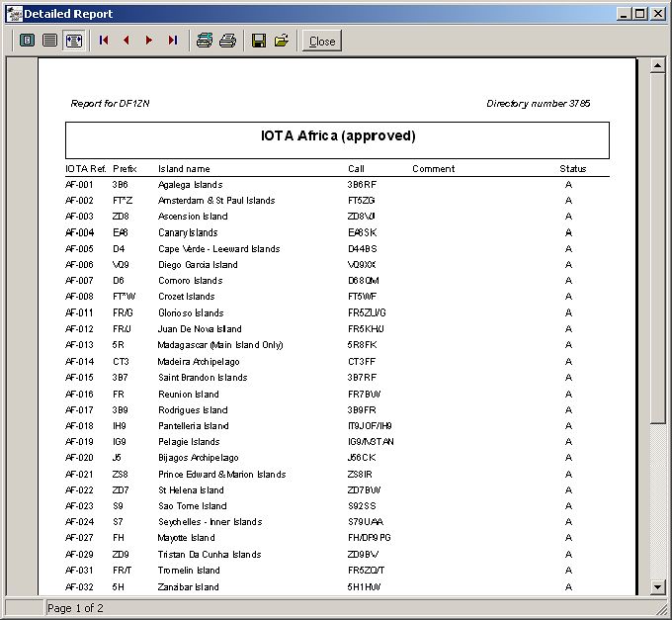672x620 pixels.
Task: Click 'Tristan Da Cunha Islands' entry
Action: coord(210,555)
